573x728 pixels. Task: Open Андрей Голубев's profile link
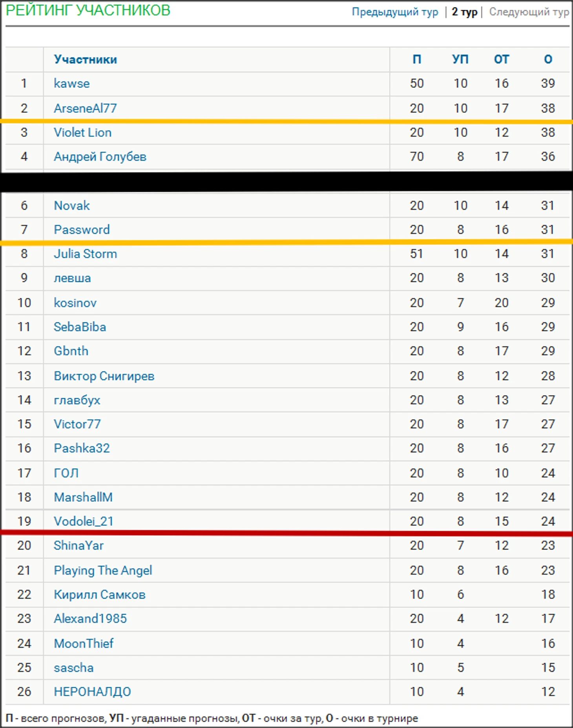point(100,157)
